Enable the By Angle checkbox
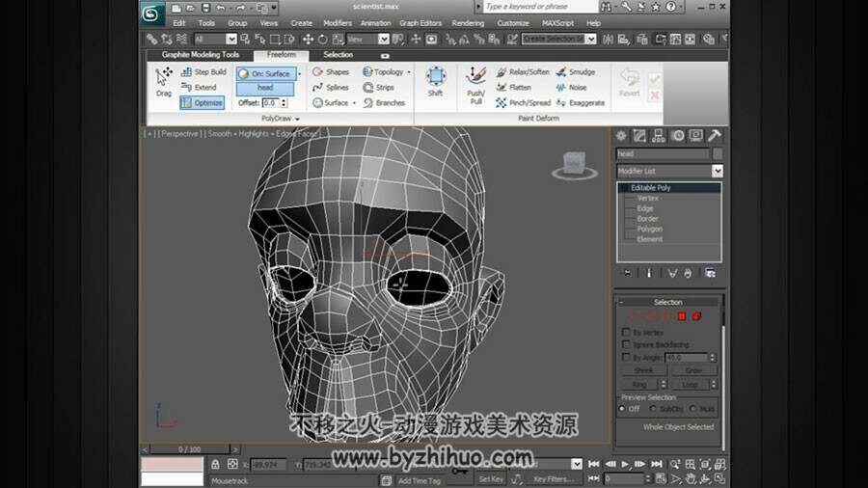The image size is (868, 488). point(626,357)
